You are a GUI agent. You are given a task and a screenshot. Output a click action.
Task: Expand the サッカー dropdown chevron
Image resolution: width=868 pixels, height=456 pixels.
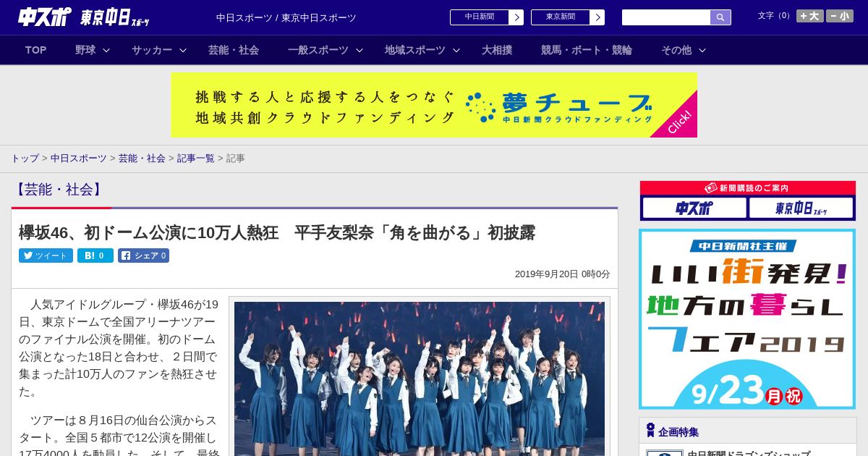pos(183,51)
